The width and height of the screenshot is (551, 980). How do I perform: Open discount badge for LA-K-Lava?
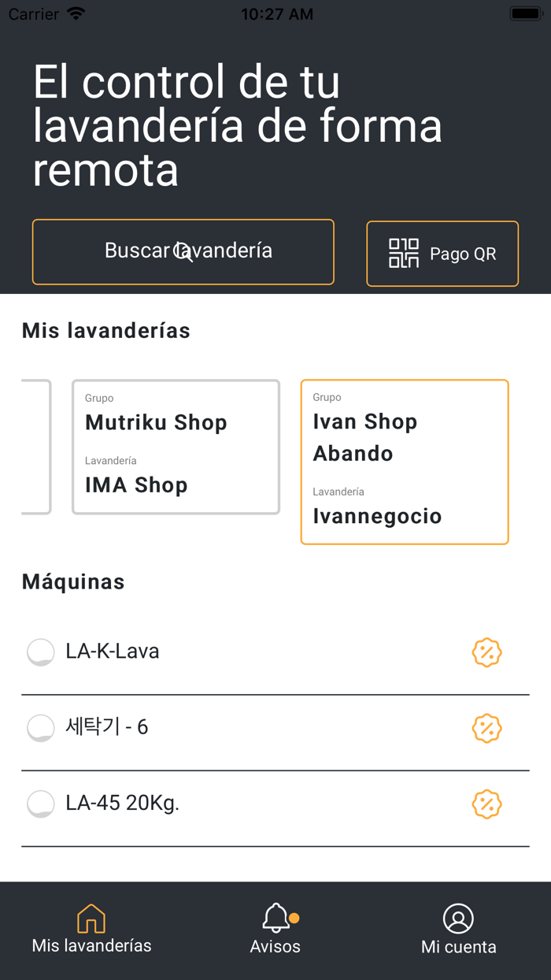coord(486,652)
